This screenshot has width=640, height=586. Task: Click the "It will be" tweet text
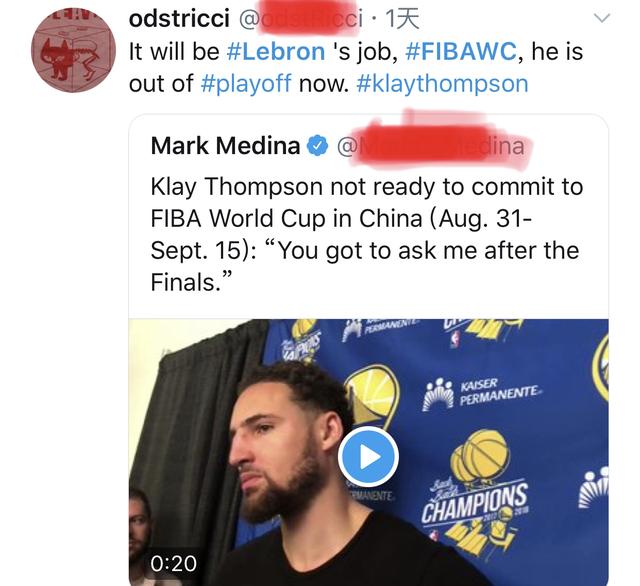[x=174, y=51]
